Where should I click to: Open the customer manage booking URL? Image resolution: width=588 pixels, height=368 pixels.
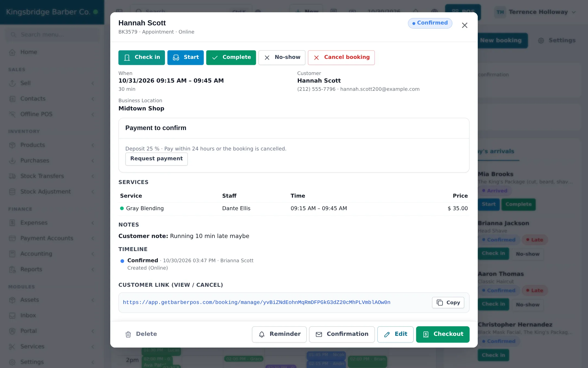pos(256,302)
